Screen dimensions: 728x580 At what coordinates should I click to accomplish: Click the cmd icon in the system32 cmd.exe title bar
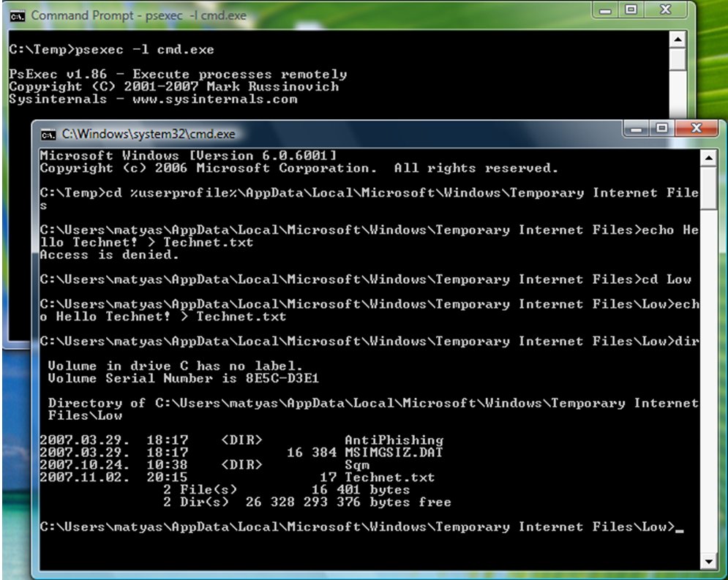coord(48,135)
